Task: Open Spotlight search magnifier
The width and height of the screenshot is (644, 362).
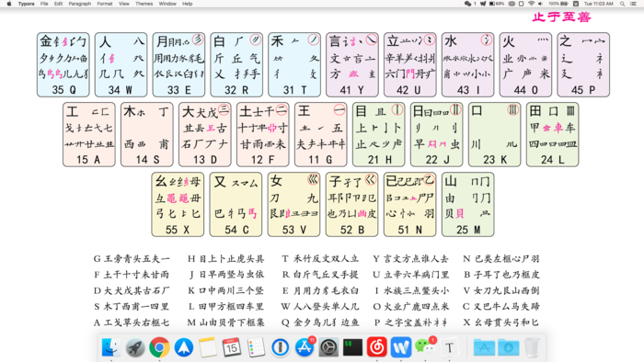Action: tap(622, 4)
